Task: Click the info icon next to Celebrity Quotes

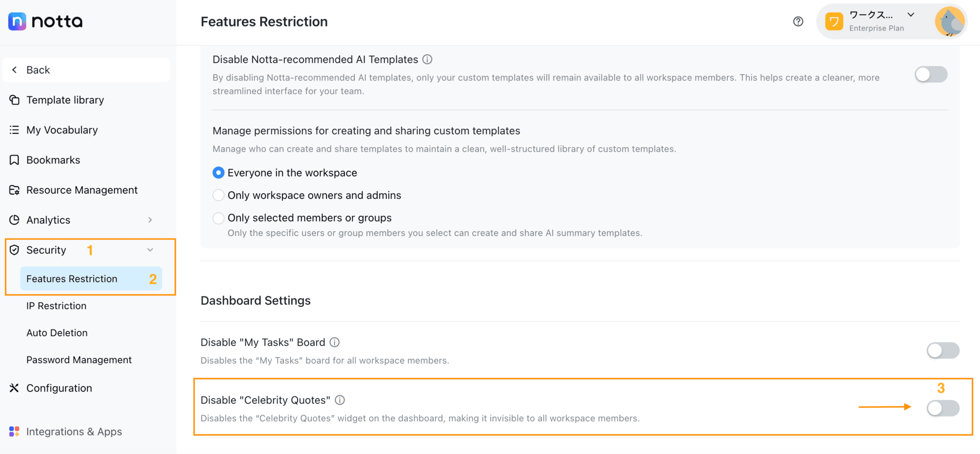Action: (x=340, y=400)
